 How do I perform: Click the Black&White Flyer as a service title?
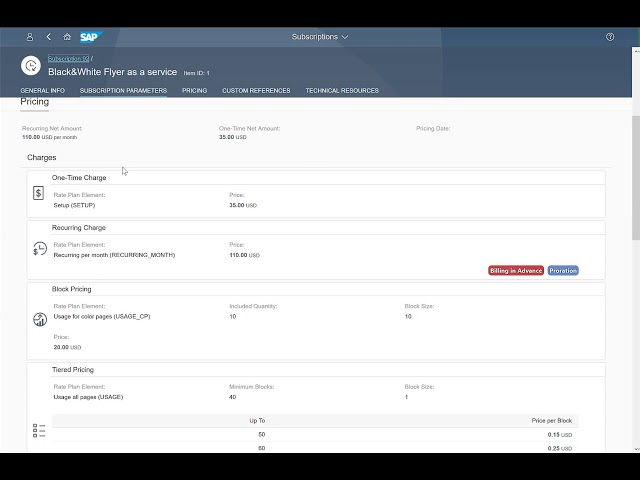[x=113, y=72]
